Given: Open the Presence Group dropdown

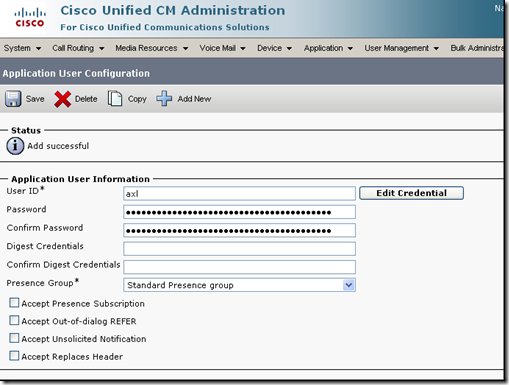Looking at the screenshot, I should (239, 285).
